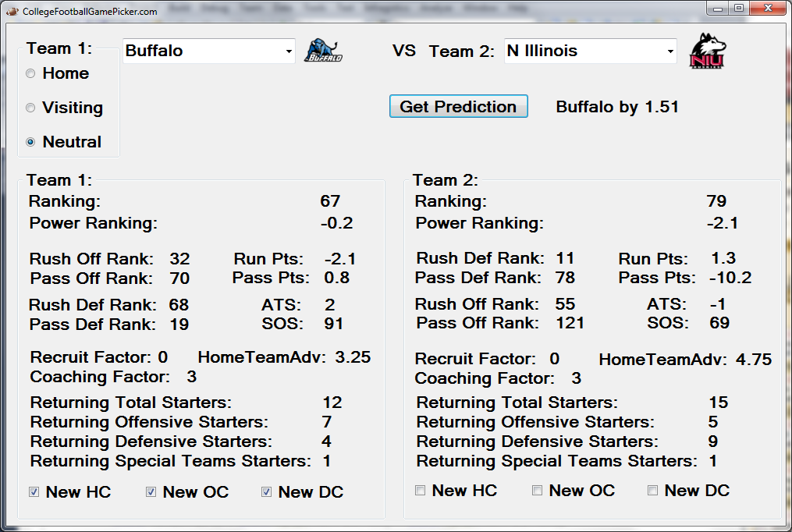Open the Team 2 N Illinois dropdown
The height and width of the screenshot is (532, 792).
point(591,51)
